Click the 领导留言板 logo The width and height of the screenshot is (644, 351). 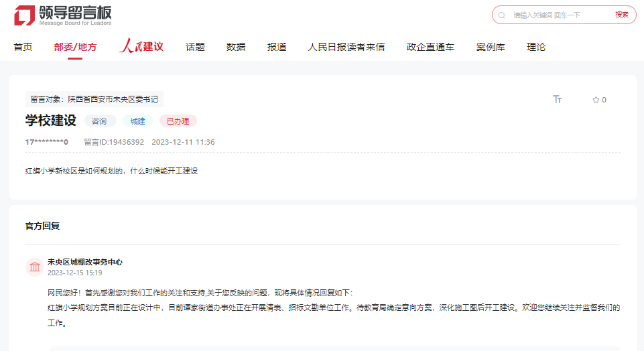click(x=63, y=15)
